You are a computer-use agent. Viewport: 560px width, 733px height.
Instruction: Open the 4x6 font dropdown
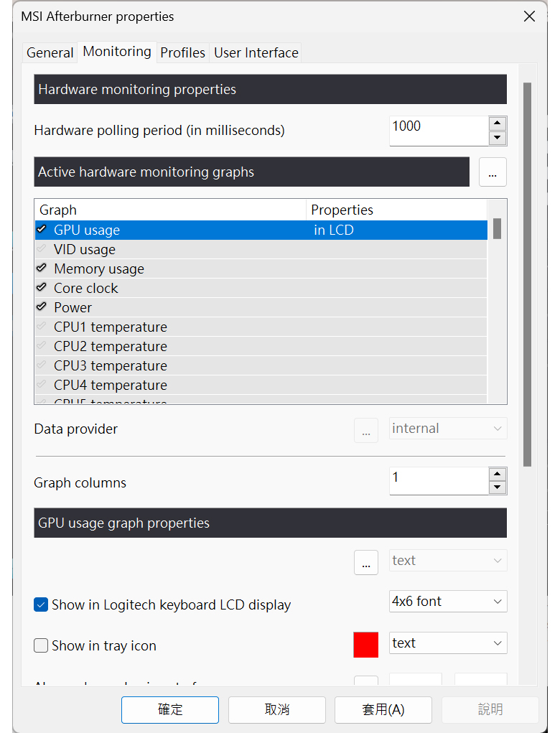(x=448, y=602)
